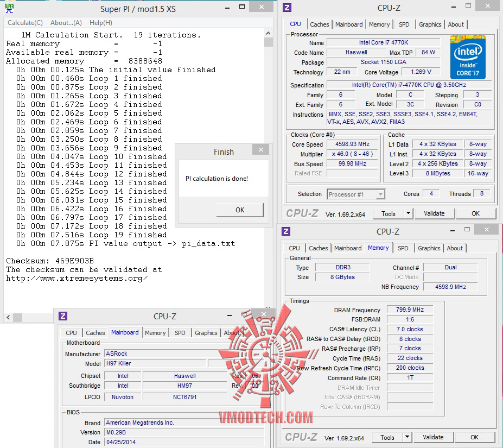
Task: Click the Checksum: 469E903B line in Super PI
Action: (50, 261)
